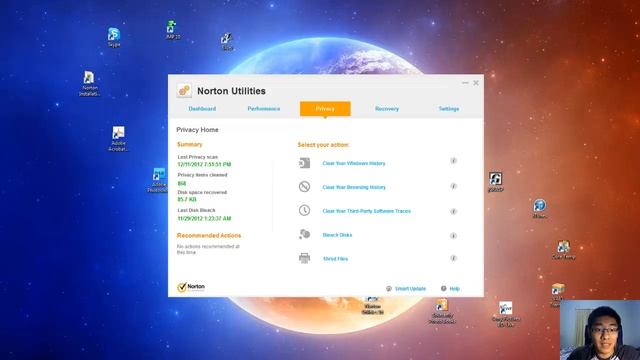This screenshot has height=360, width=640.
Task: Show info for Bleach Disks
Action: tap(453, 236)
